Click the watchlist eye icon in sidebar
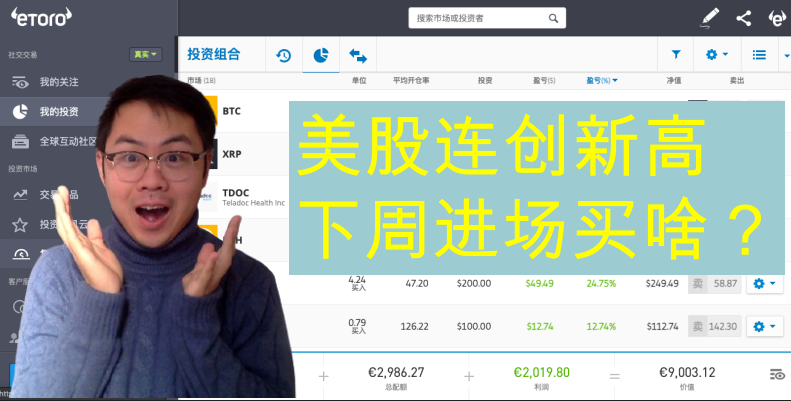791x401 pixels. pyautogui.click(x=20, y=82)
